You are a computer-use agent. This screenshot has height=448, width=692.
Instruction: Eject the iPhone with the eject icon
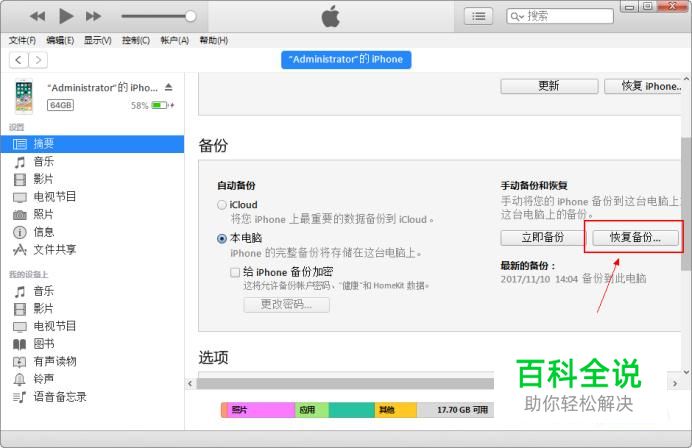point(169,87)
